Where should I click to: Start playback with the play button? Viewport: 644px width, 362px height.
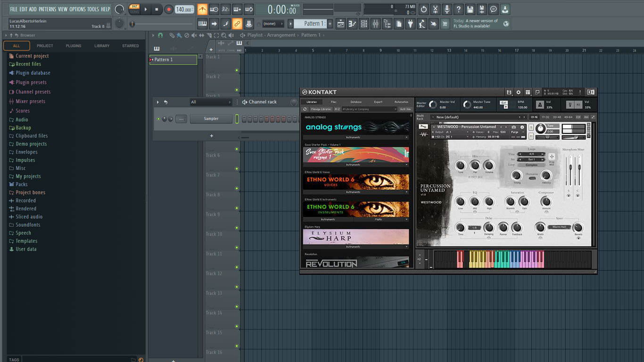point(146,9)
